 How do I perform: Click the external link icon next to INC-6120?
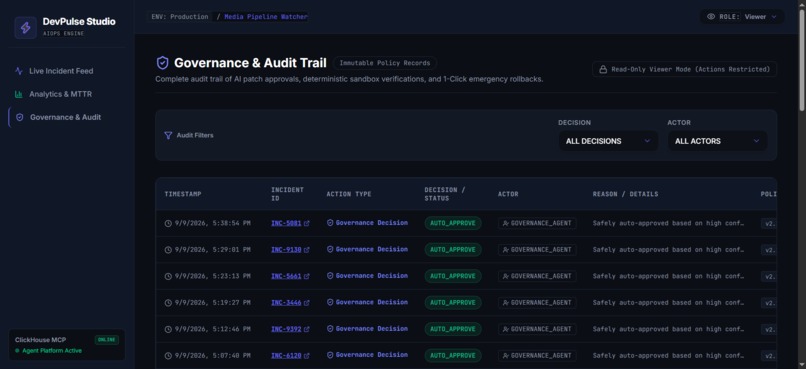pyautogui.click(x=307, y=356)
